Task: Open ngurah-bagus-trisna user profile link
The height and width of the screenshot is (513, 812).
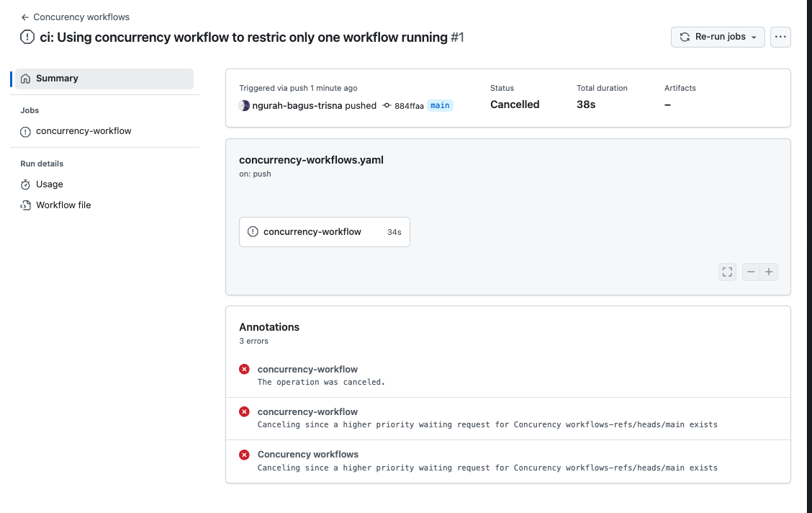Action: pyautogui.click(x=297, y=106)
